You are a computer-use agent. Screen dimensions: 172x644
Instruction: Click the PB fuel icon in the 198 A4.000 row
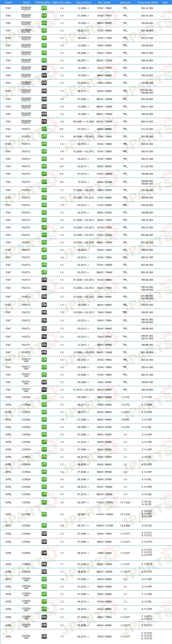[44, 60]
